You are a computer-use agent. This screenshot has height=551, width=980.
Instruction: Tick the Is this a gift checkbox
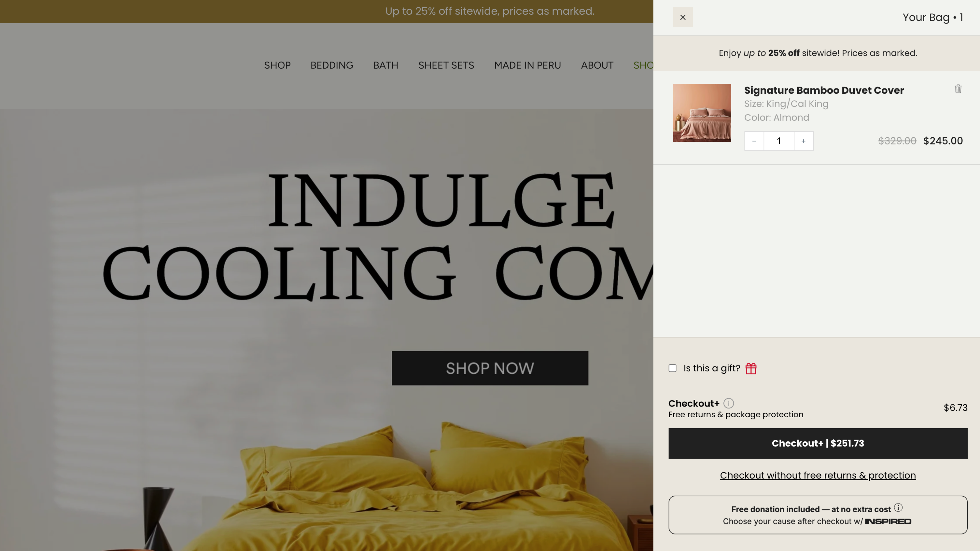tap(673, 368)
